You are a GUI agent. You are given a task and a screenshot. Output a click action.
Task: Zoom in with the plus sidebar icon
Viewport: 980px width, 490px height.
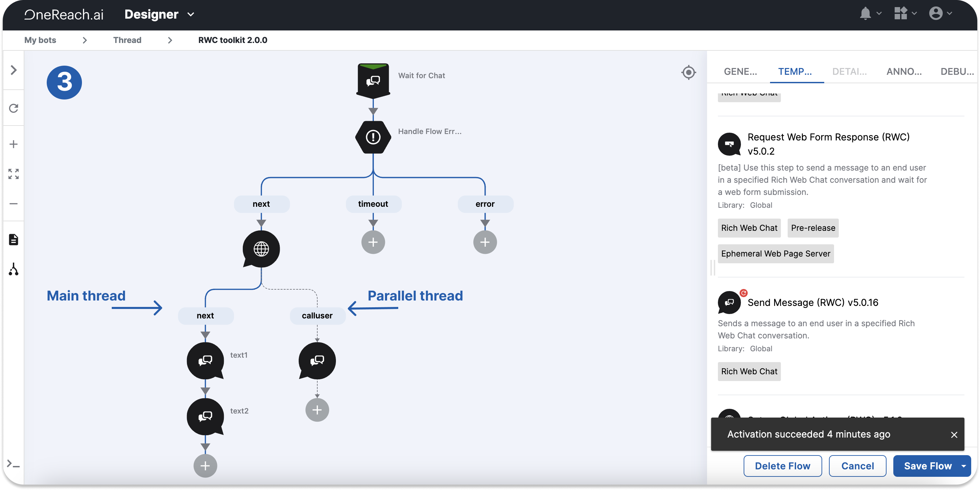(14, 144)
